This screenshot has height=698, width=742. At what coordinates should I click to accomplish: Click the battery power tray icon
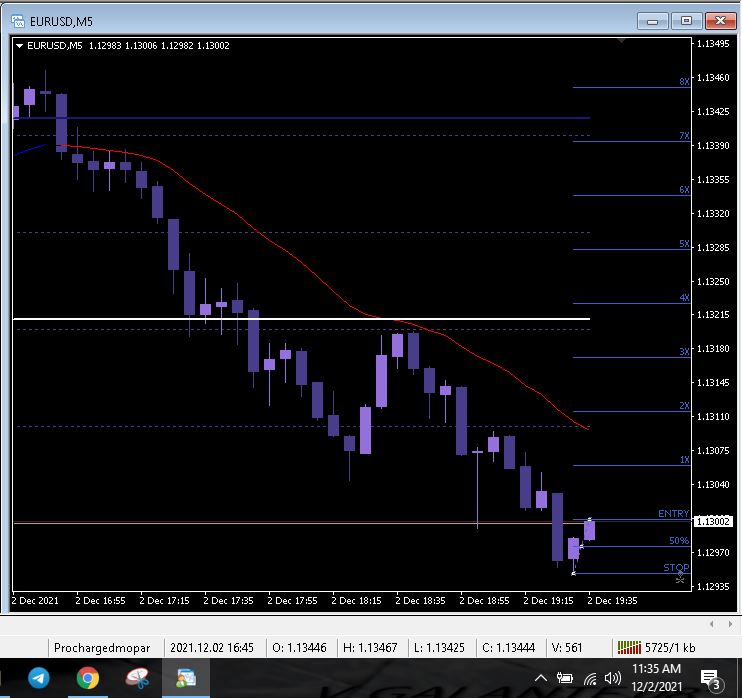tap(565, 679)
